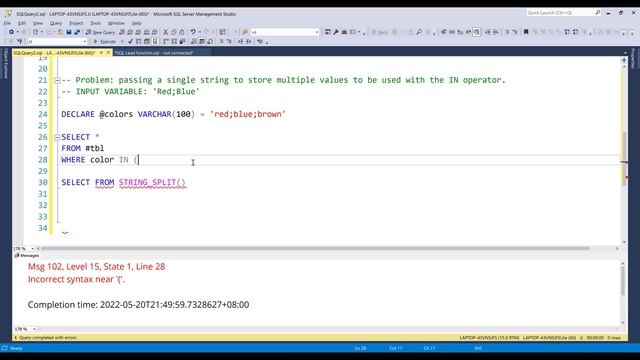The height and width of the screenshot is (360, 640).
Task: Open the Properties side tab
Action: coord(633,58)
